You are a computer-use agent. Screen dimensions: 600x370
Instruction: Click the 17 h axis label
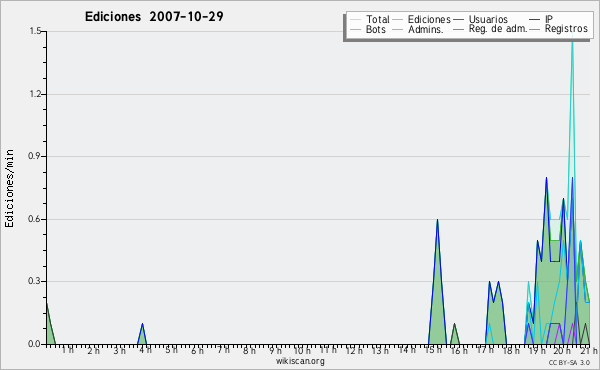[x=485, y=350]
